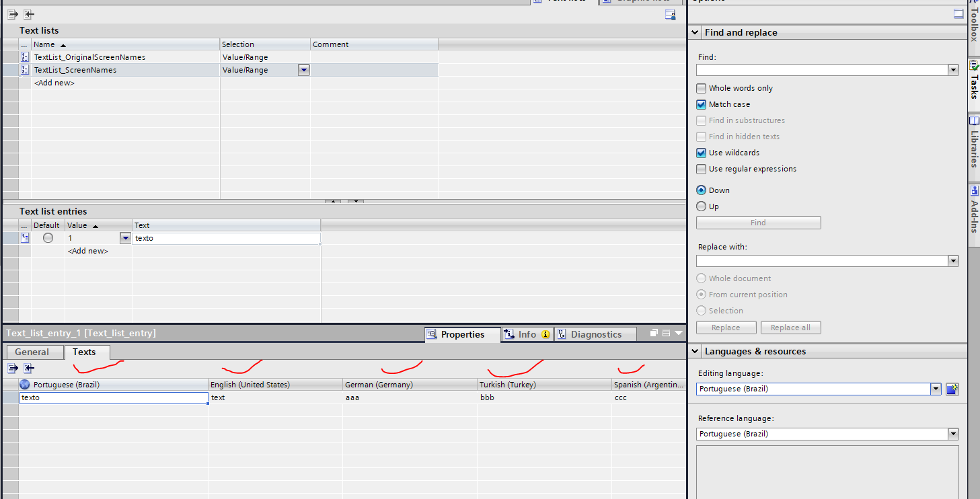Viewport: 980px width, 499px height.
Task: Click the icon right of the Editing language box
Action: tap(952, 389)
